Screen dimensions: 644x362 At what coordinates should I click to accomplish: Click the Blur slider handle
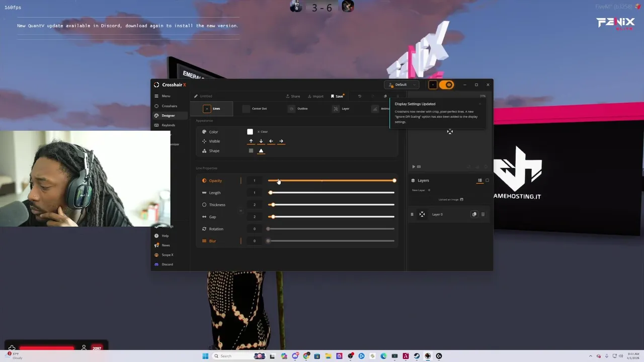point(268,241)
